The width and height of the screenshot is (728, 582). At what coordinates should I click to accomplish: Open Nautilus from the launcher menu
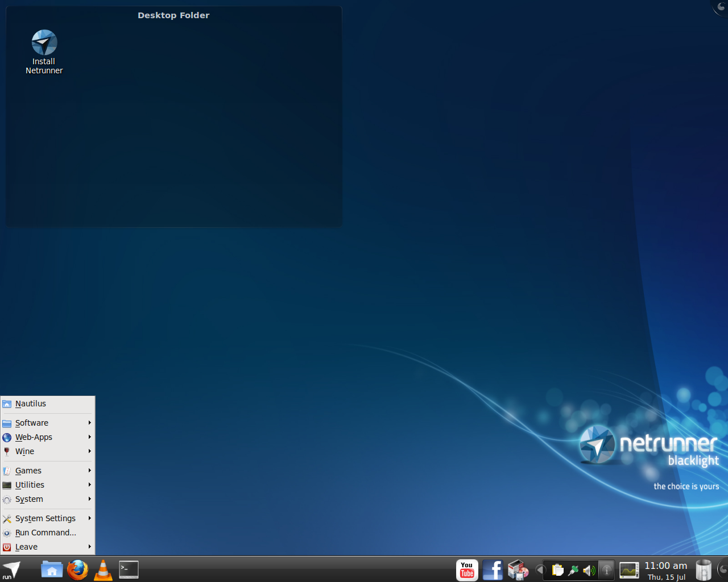[x=48, y=404]
